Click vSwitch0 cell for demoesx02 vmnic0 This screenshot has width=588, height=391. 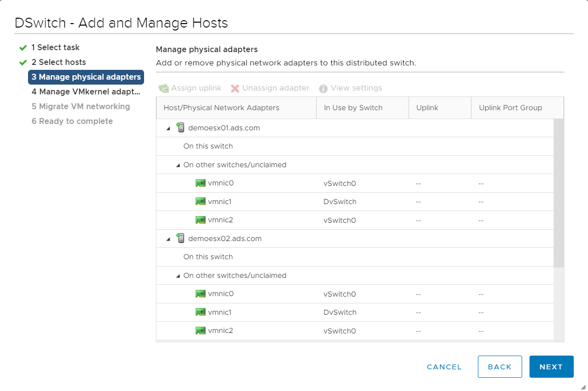pos(340,294)
